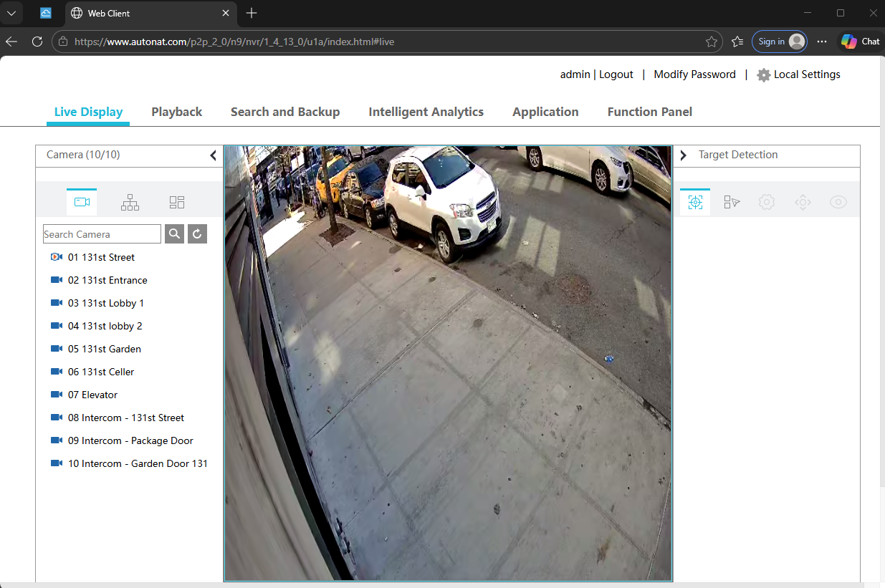Open the PTZ directional control icon
Viewport: 885px width, 588px height.
point(803,201)
